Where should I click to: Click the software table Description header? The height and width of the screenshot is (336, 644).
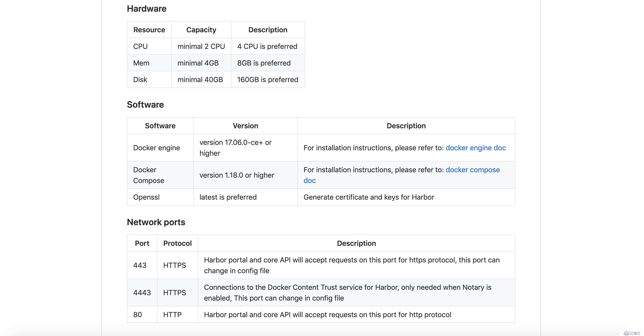coord(406,126)
